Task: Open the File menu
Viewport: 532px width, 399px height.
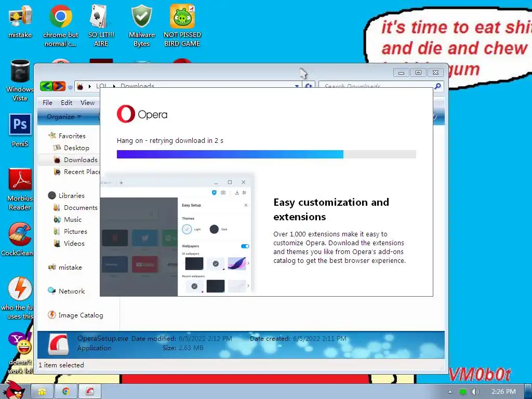Action: point(47,102)
